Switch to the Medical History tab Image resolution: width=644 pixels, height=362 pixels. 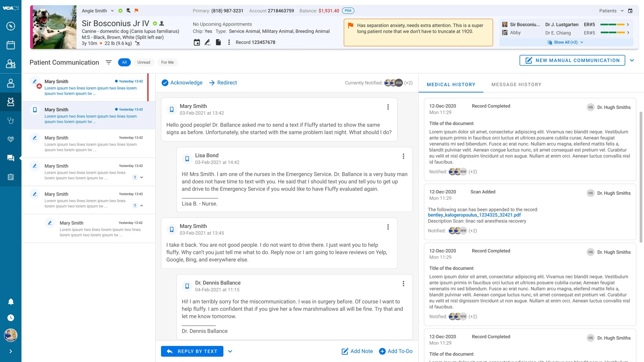tap(451, 84)
